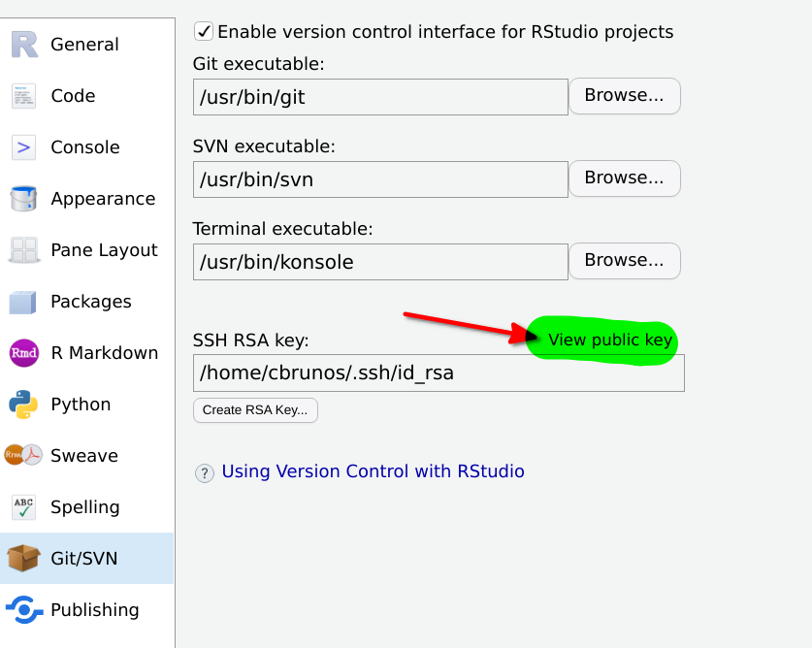
Task: Toggle Enable version control interface checkbox
Action: tap(204, 32)
